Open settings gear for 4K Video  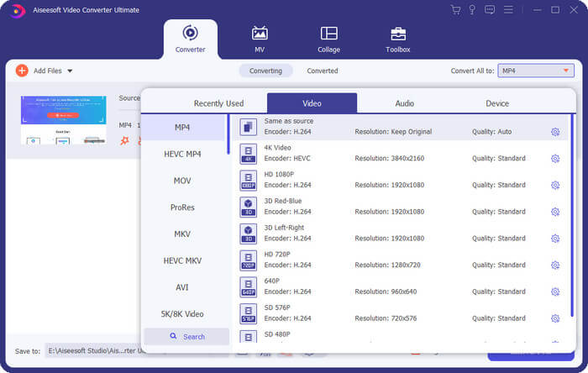coord(555,159)
